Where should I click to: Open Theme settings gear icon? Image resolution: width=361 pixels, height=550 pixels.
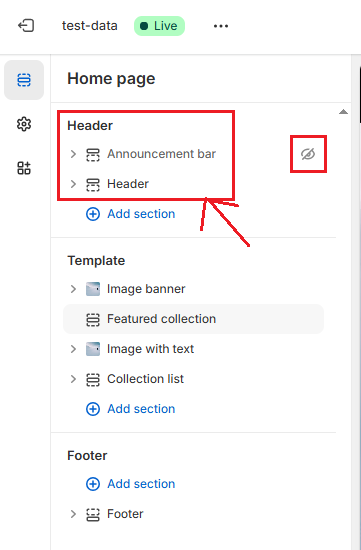pyautogui.click(x=24, y=124)
